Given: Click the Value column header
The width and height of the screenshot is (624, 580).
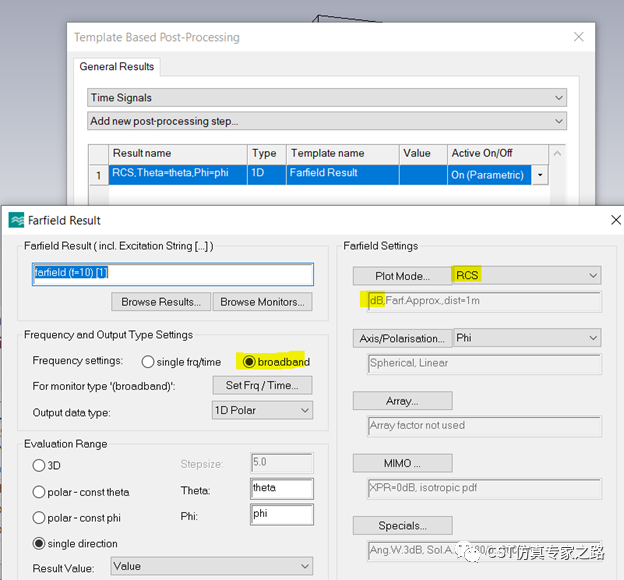Looking at the screenshot, I should [x=423, y=154].
